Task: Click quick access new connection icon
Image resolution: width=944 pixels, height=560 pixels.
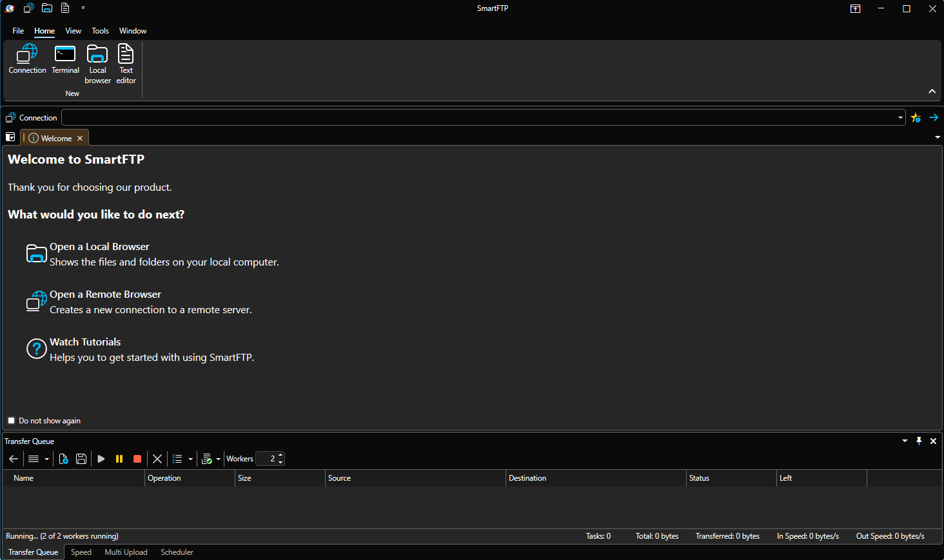Action: [x=28, y=8]
